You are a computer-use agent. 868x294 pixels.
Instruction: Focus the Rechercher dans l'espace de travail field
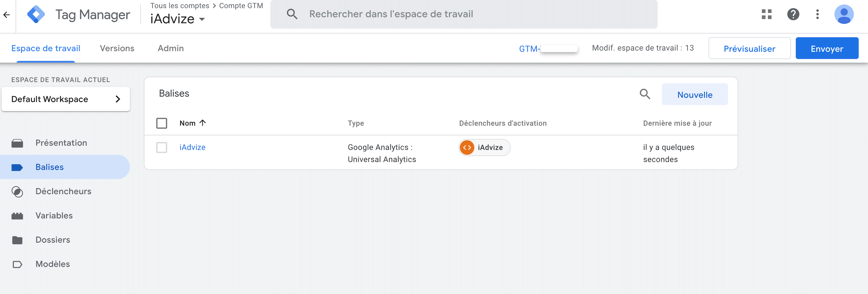click(x=464, y=14)
